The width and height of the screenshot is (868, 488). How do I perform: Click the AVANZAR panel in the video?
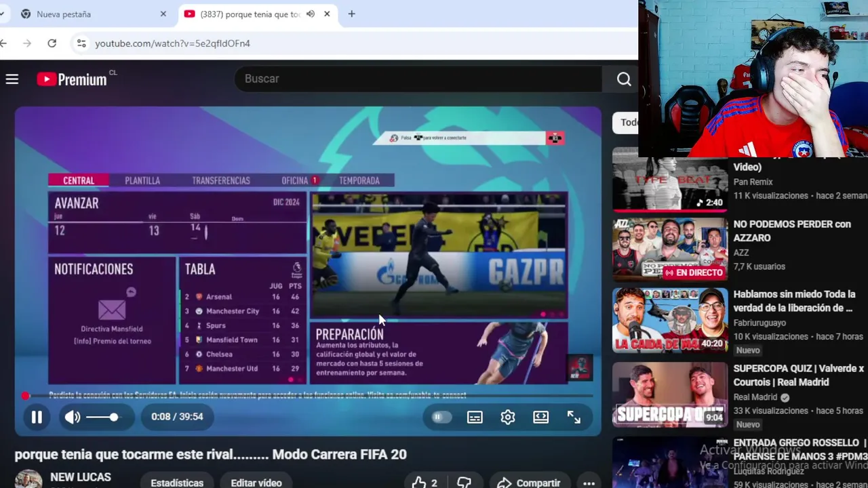177,223
